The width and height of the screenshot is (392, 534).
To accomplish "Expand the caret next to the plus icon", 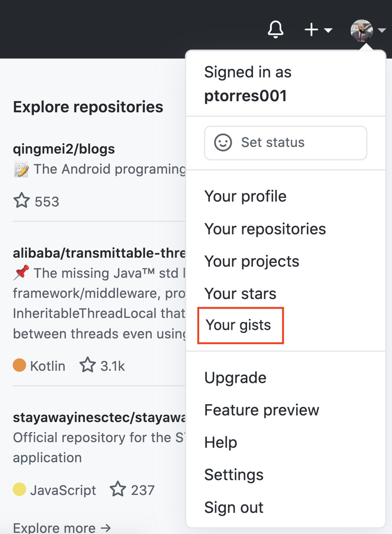I will [328, 30].
